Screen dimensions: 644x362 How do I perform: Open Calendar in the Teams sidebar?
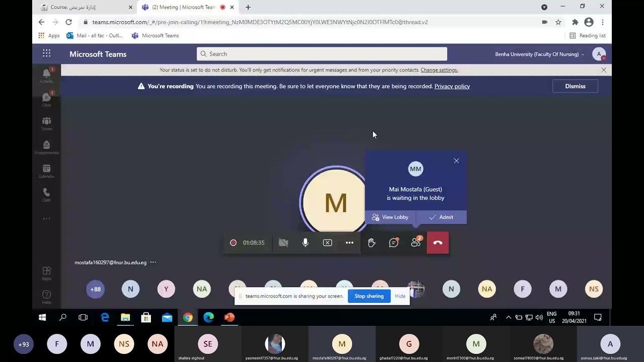[x=46, y=171]
